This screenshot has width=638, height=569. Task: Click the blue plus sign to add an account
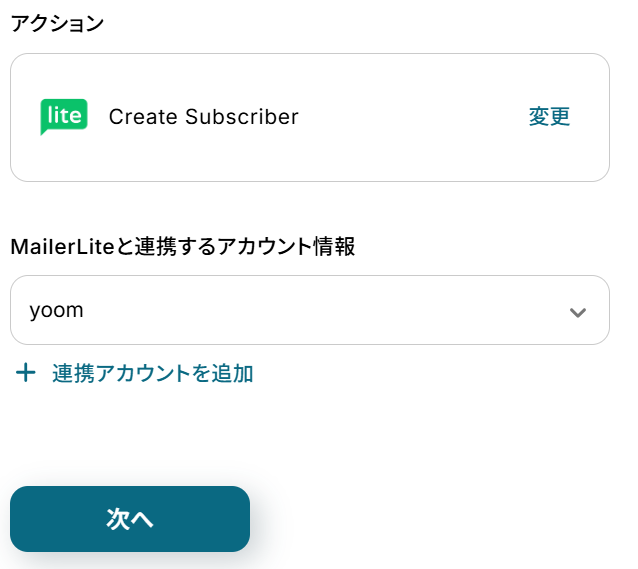(x=25, y=374)
